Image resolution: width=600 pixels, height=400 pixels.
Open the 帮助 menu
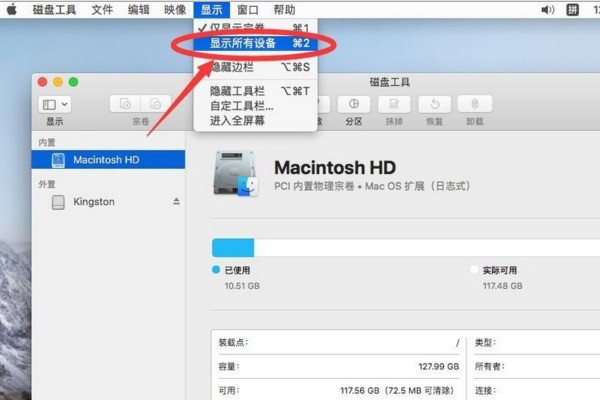284,10
